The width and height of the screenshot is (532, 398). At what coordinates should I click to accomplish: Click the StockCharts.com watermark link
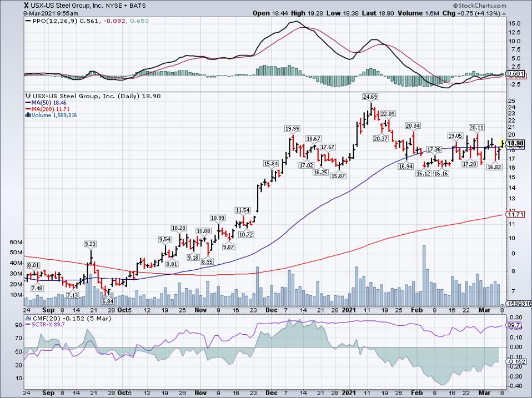click(x=479, y=6)
